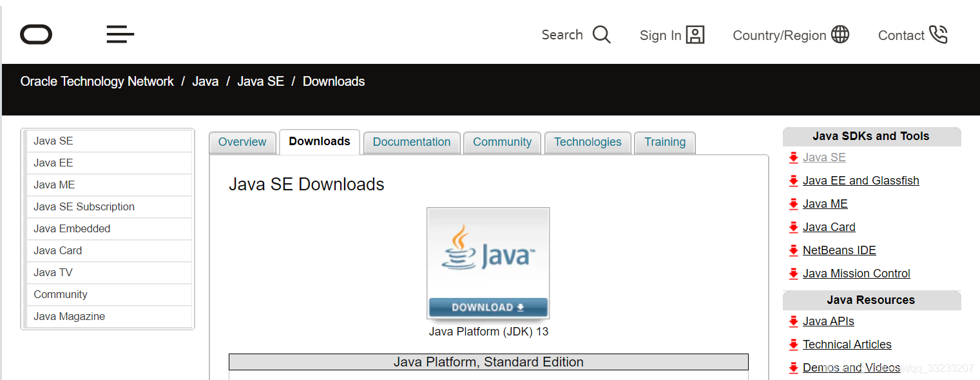Select the Downloads tab
Image resolution: width=980 pixels, height=380 pixels.
pyautogui.click(x=320, y=142)
